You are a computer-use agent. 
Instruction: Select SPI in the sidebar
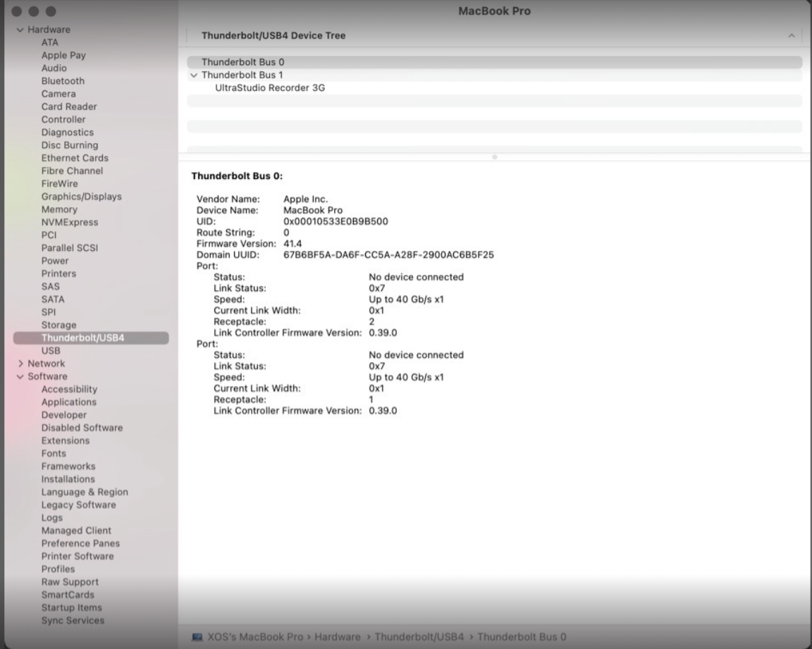48,312
